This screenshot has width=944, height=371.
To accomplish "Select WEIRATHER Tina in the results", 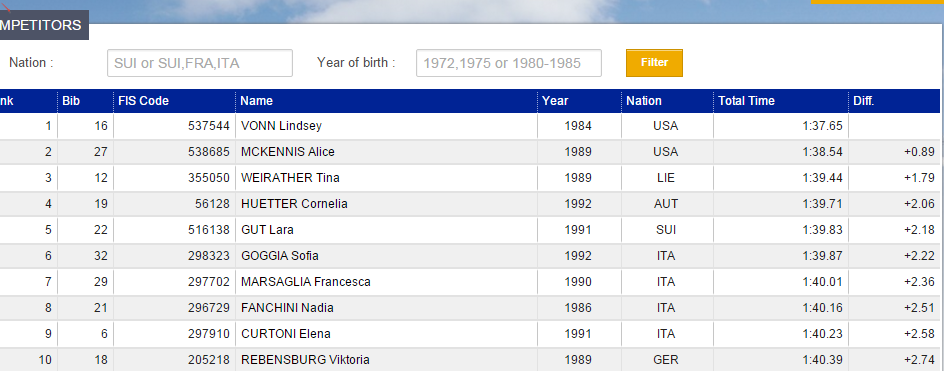I will [x=290, y=178].
